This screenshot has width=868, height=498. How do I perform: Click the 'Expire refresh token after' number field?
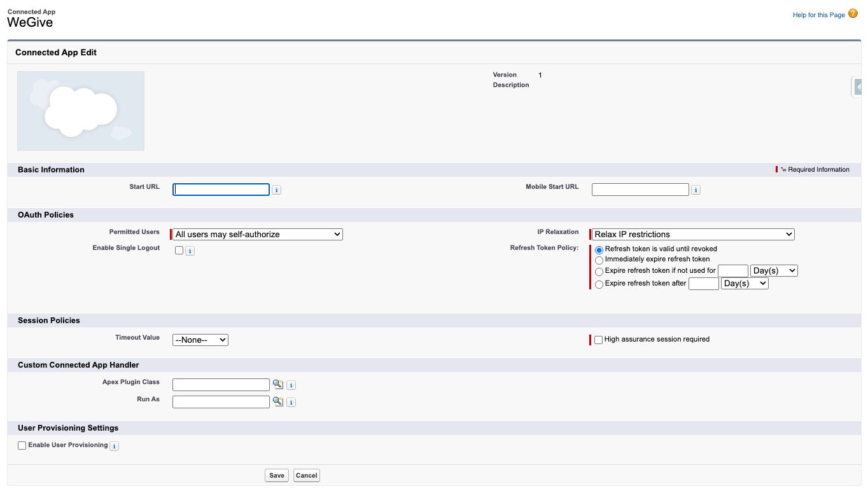click(704, 284)
